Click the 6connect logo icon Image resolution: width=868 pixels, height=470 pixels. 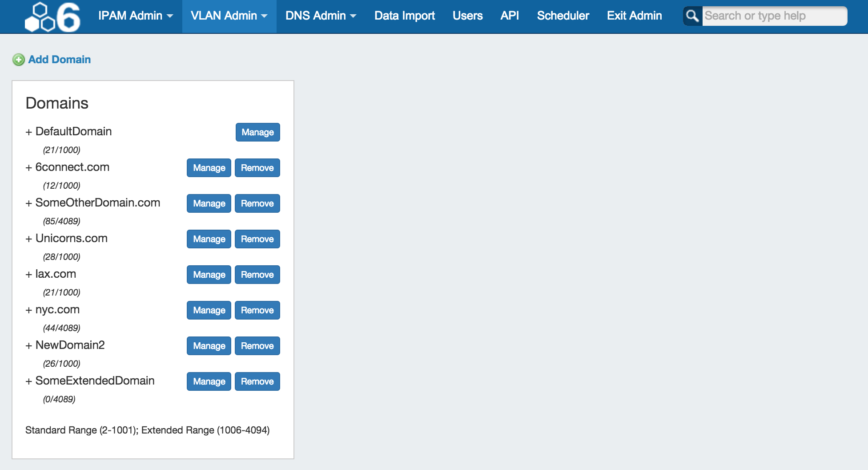[52, 17]
